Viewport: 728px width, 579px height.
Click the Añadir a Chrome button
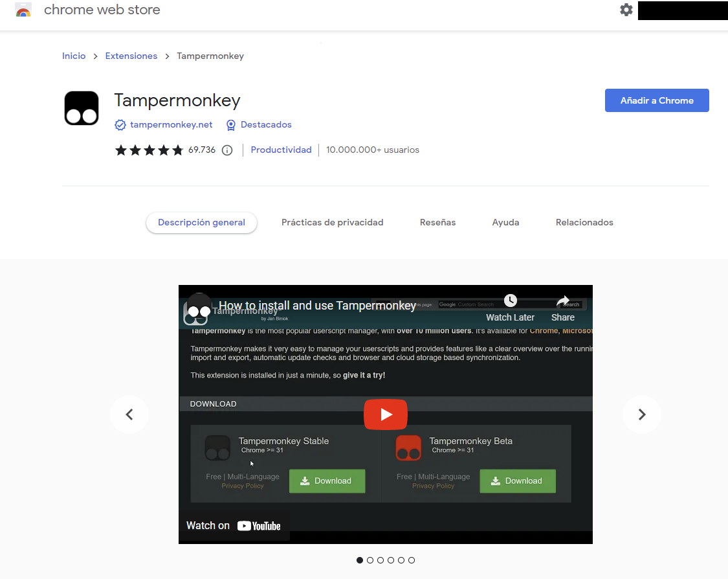(657, 100)
